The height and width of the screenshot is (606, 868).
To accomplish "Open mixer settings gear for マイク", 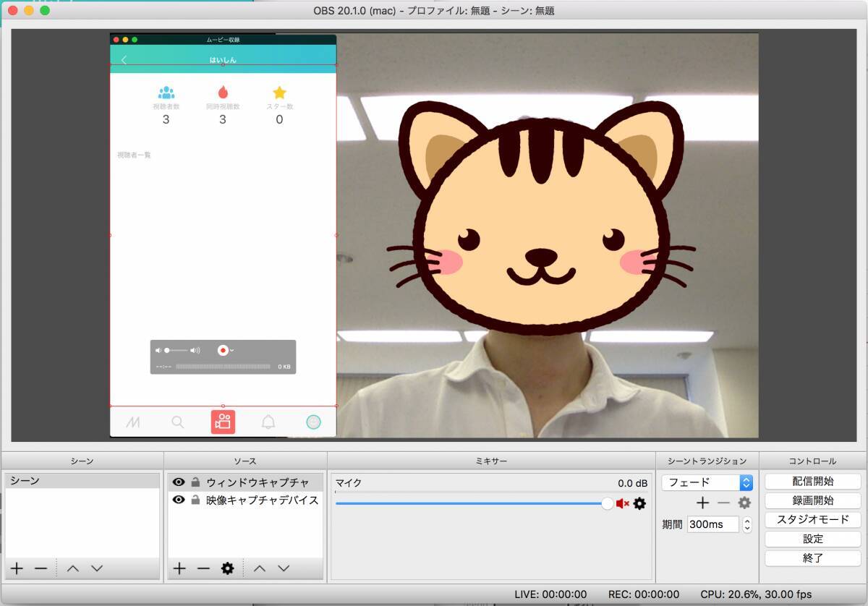I will (x=639, y=503).
